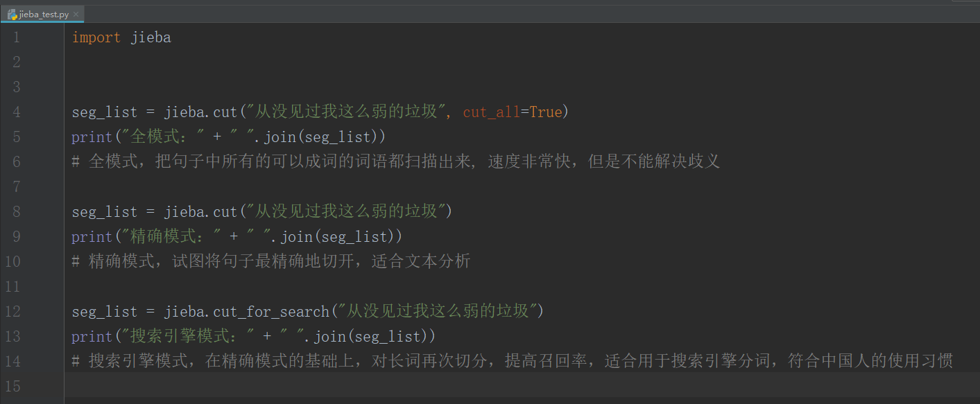Click the cut_all parameter on line 4
This screenshot has height=404, width=980.
(491, 112)
